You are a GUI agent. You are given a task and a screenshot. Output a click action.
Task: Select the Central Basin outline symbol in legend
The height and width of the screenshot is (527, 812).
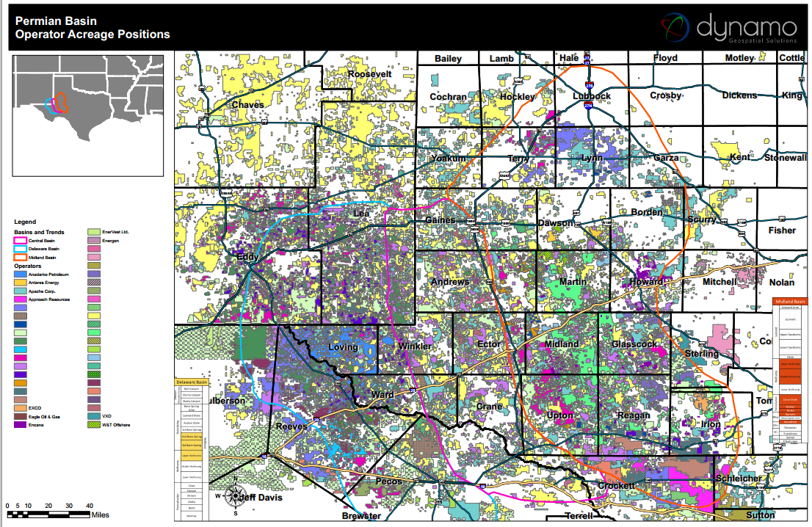[x=21, y=241]
